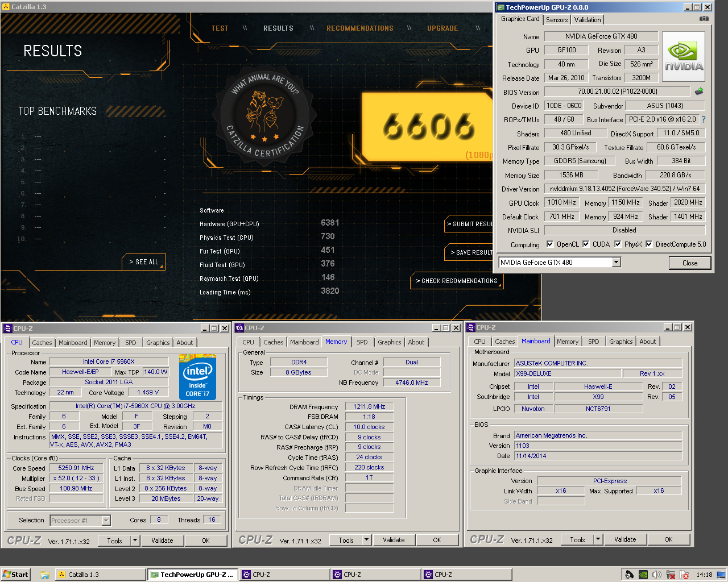Click the NB Frequency 4746.0 MHz field
Screen dimensions: 728x582
point(411,383)
